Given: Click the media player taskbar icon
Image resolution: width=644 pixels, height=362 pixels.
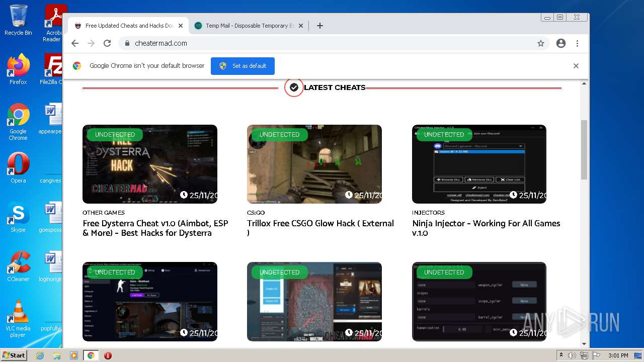Looking at the screenshot, I should [74, 355].
